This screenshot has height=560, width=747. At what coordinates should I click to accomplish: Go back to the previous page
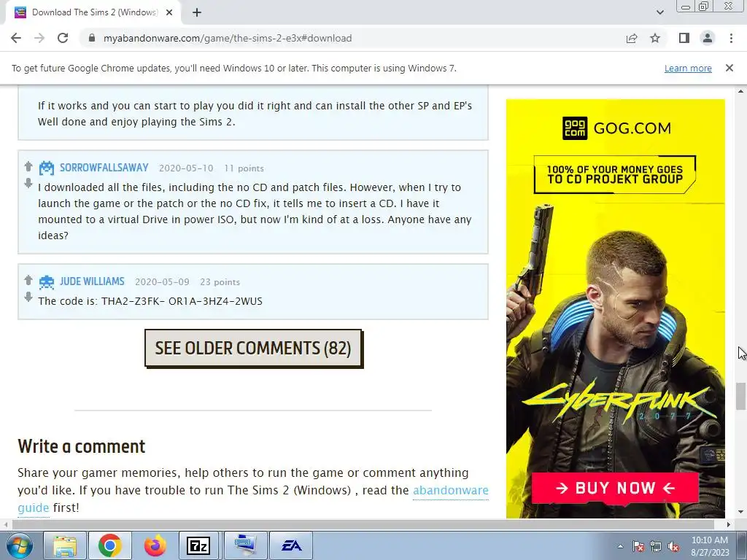(16, 38)
